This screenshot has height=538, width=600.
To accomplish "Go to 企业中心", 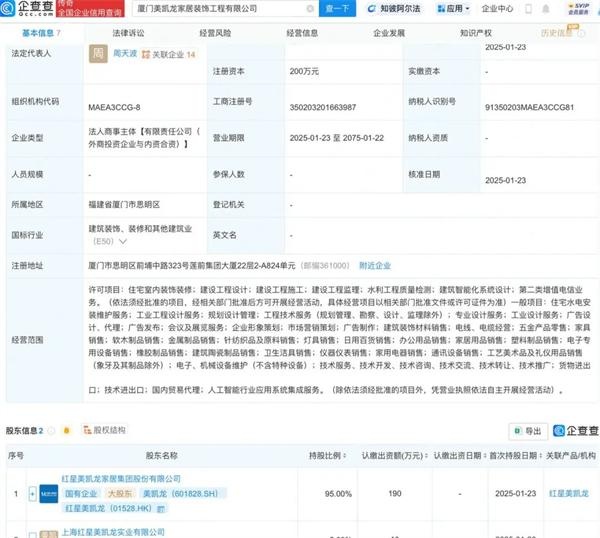I will pyautogui.click(x=497, y=8).
